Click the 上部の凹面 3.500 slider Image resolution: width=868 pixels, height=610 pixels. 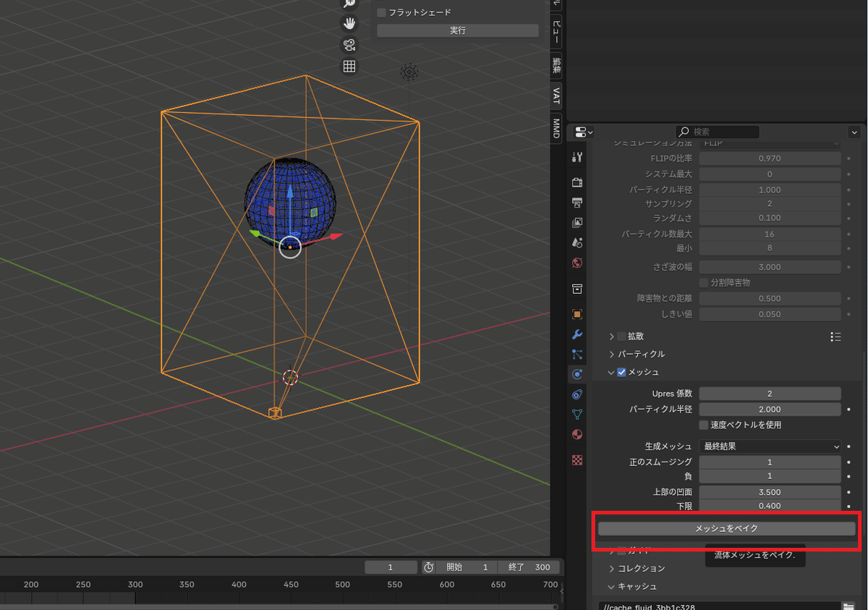point(770,492)
